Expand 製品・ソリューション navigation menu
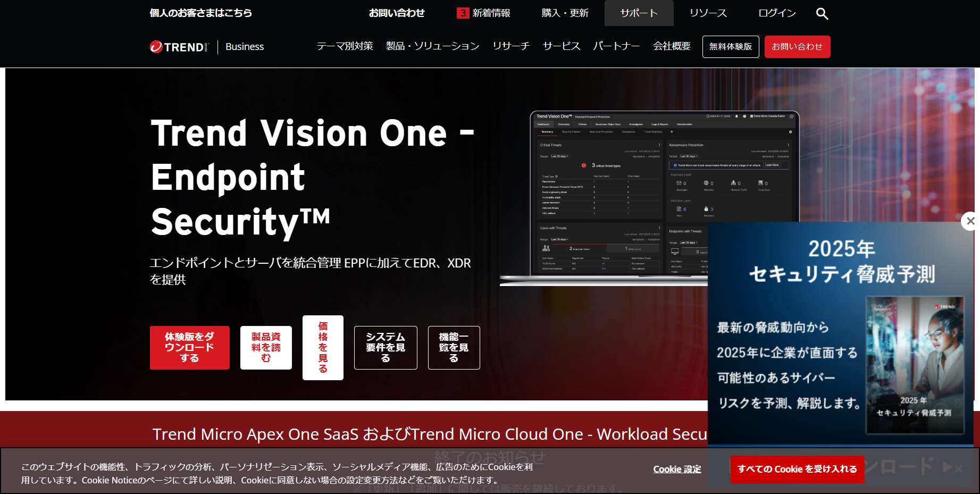This screenshot has height=494, width=980. [433, 46]
